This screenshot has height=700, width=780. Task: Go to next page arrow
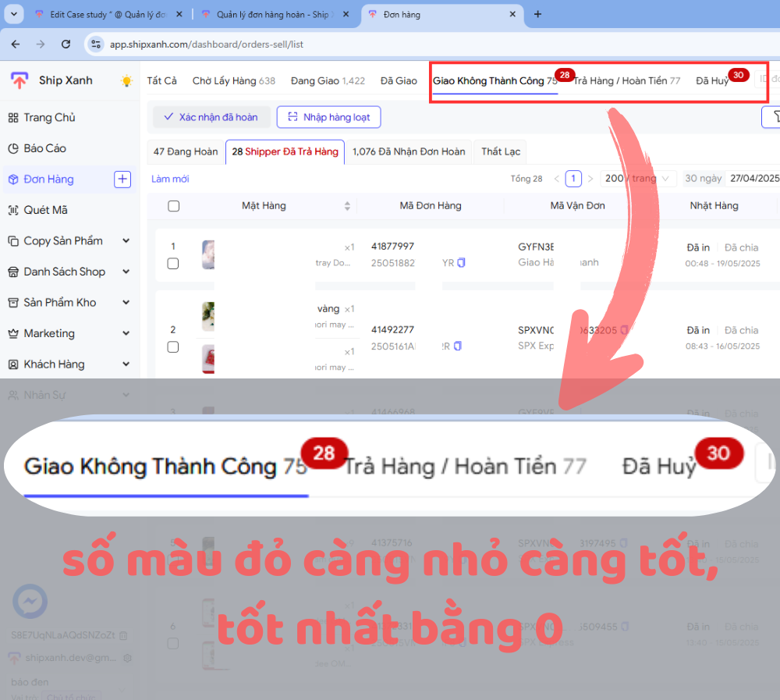[590, 179]
